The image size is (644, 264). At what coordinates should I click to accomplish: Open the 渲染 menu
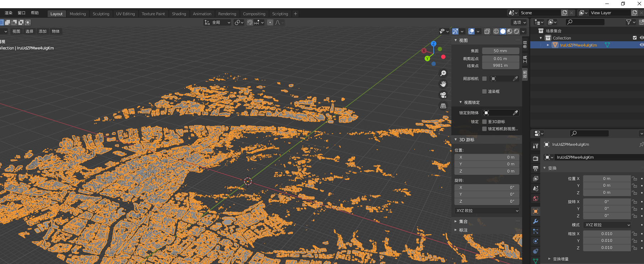point(9,13)
